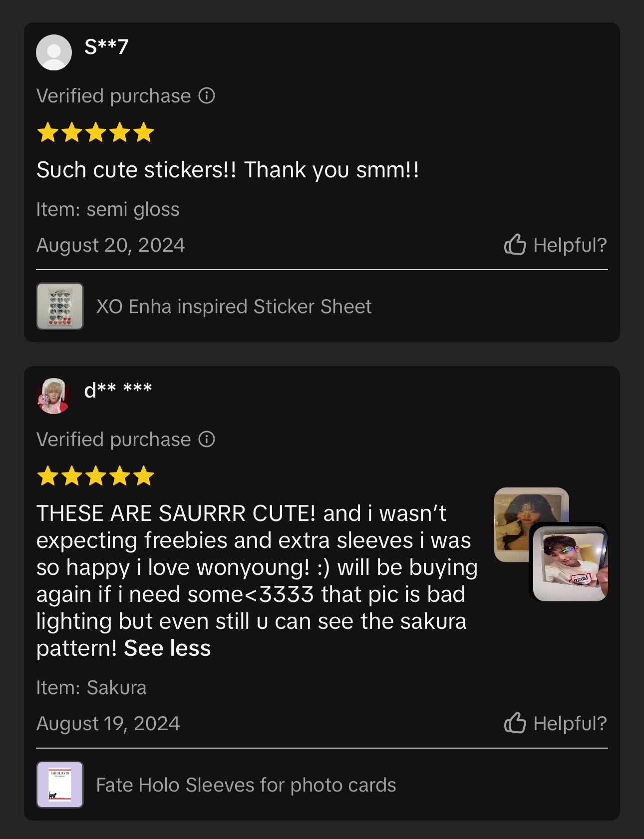Open d** ***'s profile picture
Viewport: 644px width, 839px height.
54,396
